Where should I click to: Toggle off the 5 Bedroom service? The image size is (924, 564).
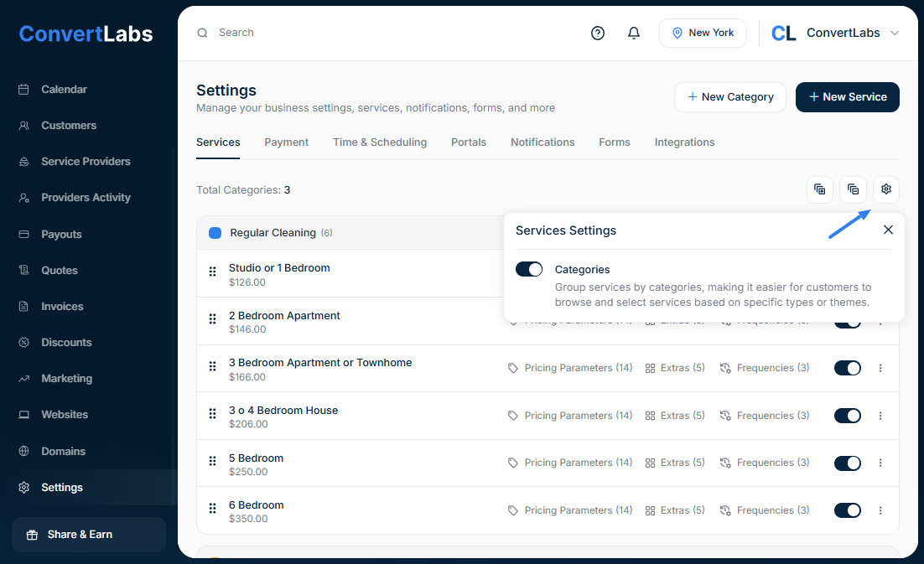(847, 463)
